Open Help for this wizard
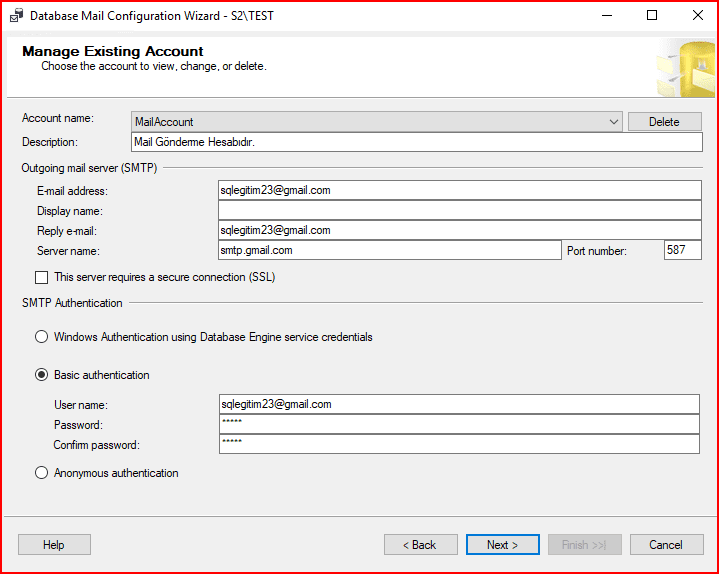 tap(54, 545)
